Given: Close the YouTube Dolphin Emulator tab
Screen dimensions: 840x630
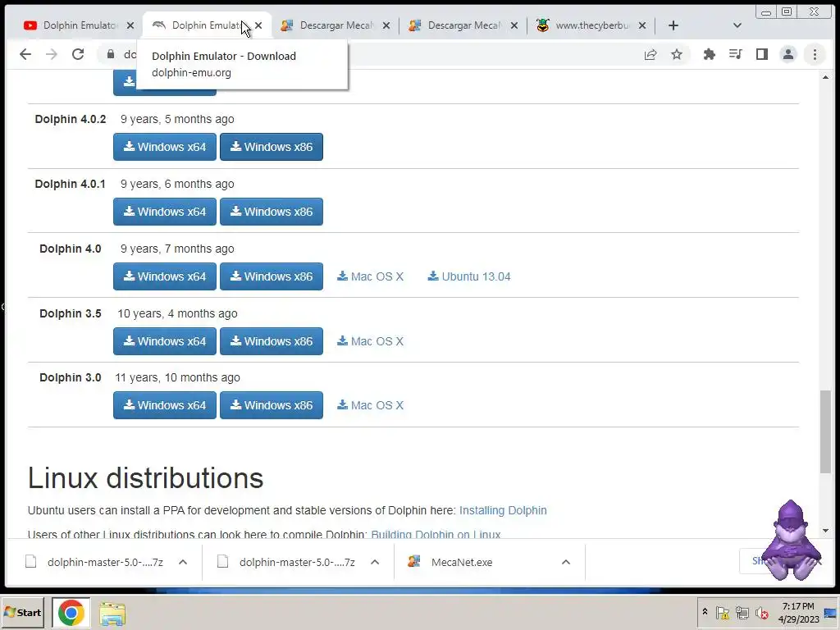Looking at the screenshot, I should click(130, 25).
